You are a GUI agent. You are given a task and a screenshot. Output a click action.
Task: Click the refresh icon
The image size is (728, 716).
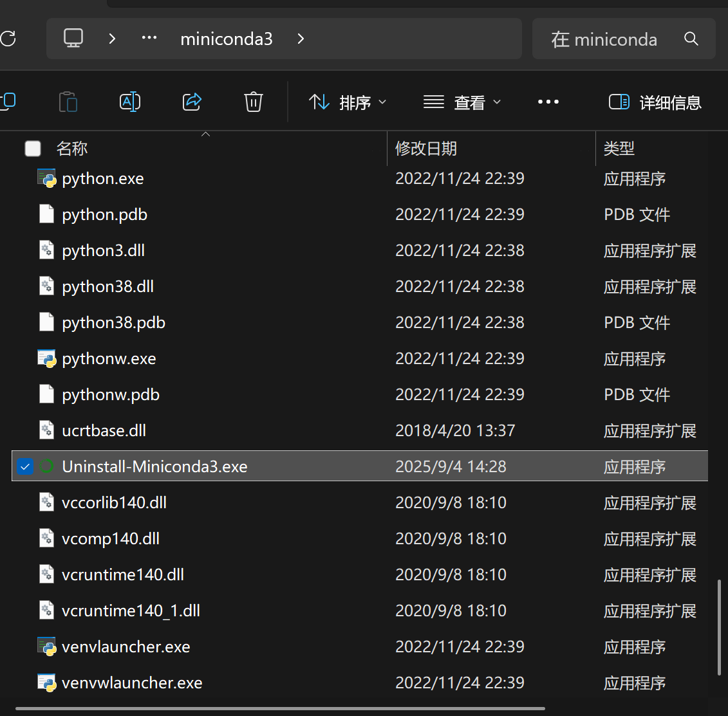(x=8, y=39)
